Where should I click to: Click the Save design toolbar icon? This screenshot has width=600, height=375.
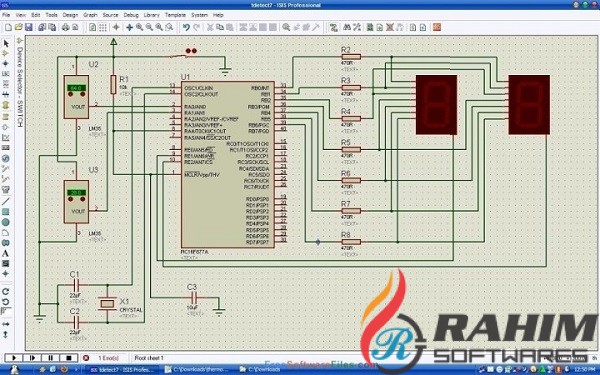[28, 27]
